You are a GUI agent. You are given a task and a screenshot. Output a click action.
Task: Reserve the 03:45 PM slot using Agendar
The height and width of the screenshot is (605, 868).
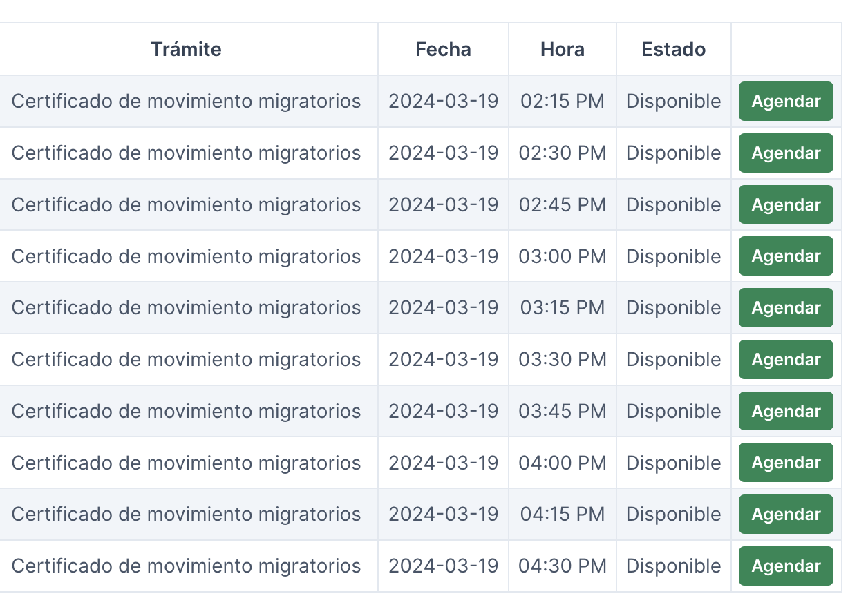(x=786, y=411)
